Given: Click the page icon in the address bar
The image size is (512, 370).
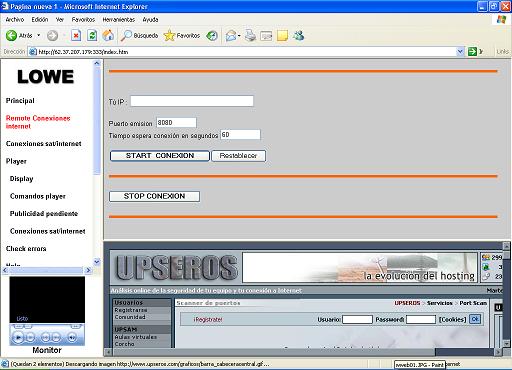Looking at the screenshot, I should 33,52.
